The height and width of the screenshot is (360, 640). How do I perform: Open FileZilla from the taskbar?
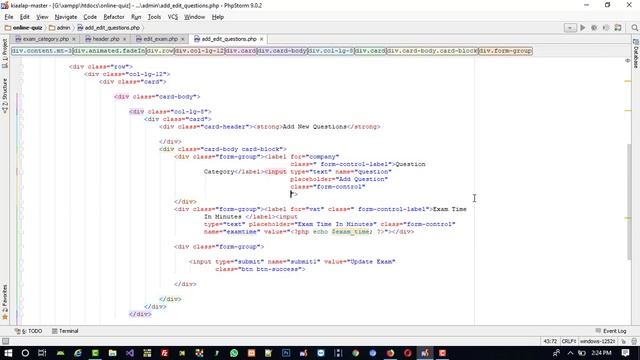coord(164,353)
